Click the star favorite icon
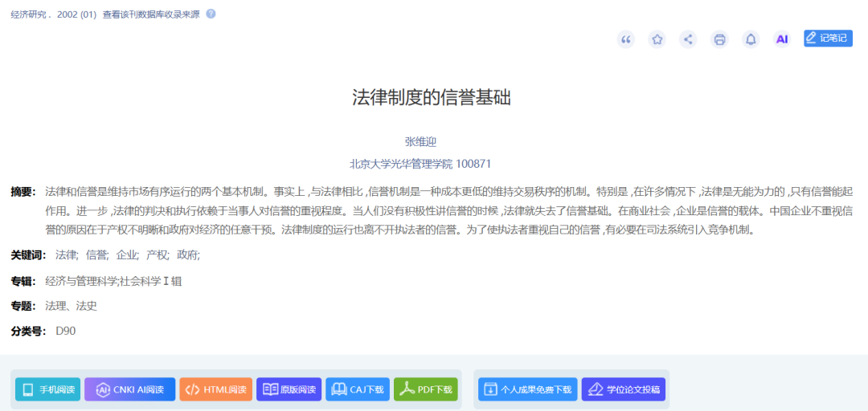The width and height of the screenshot is (868, 411). 657,39
